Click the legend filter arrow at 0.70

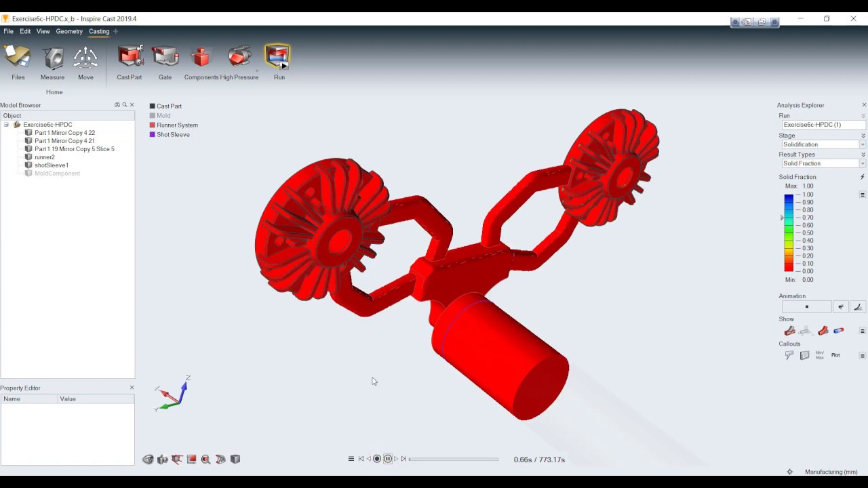coord(782,218)
